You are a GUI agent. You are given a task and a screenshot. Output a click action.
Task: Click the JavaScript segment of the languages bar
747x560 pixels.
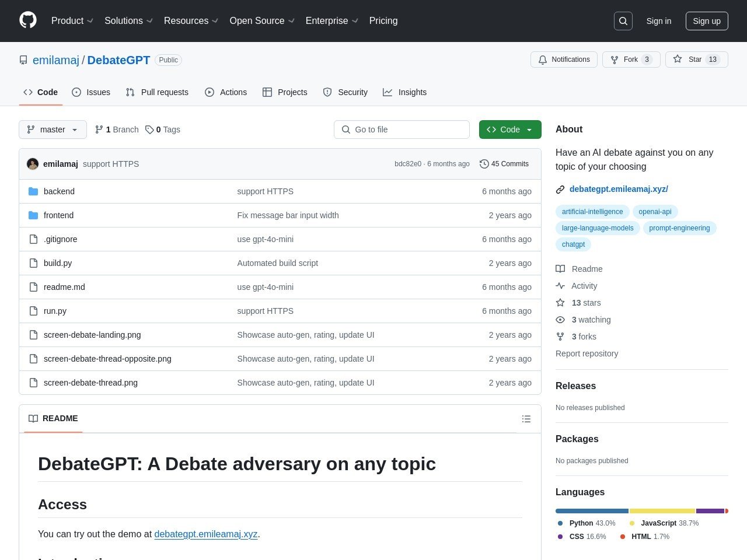pos(662,511)
